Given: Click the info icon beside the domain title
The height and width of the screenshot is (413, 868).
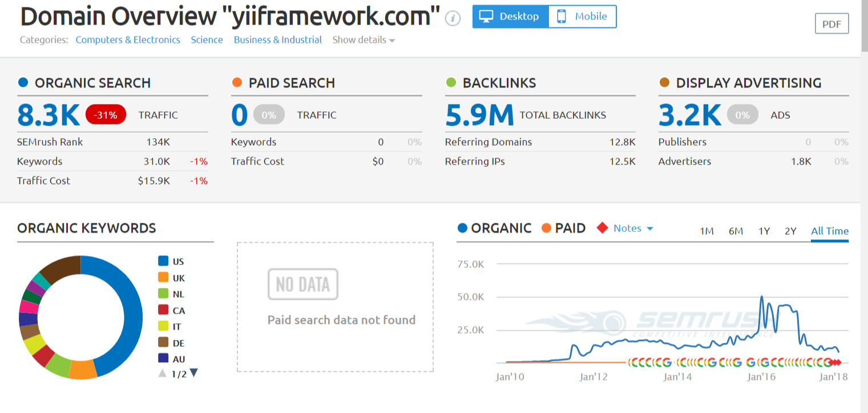Looking at the screenshot, I should 453,18.
